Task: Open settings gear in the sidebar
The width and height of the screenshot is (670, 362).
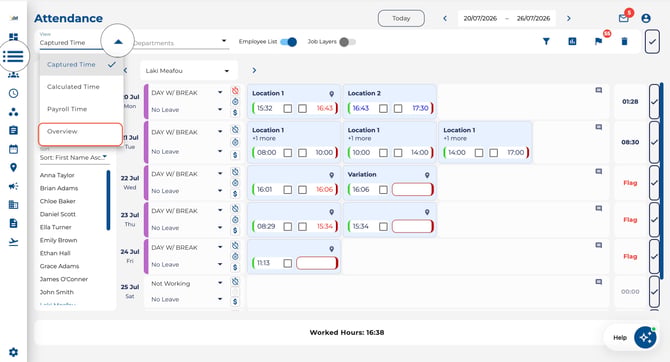Action: [x=14, y=352]
